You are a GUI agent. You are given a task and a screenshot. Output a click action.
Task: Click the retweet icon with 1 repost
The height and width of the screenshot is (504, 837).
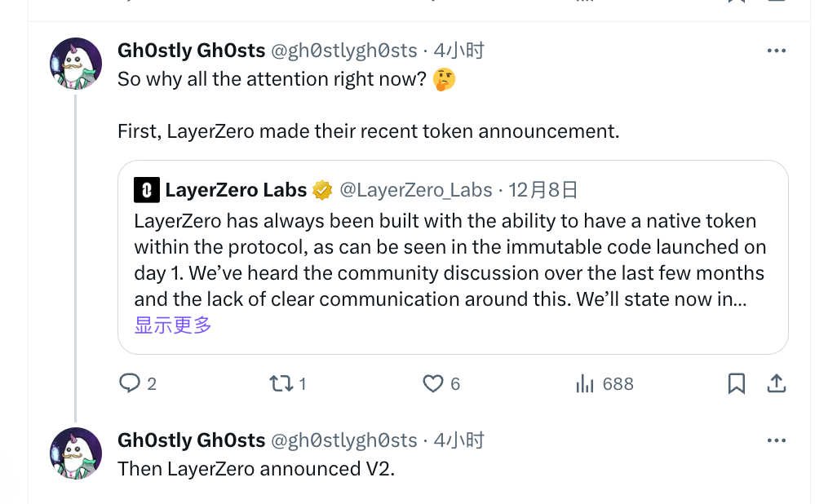pos(281,383)
